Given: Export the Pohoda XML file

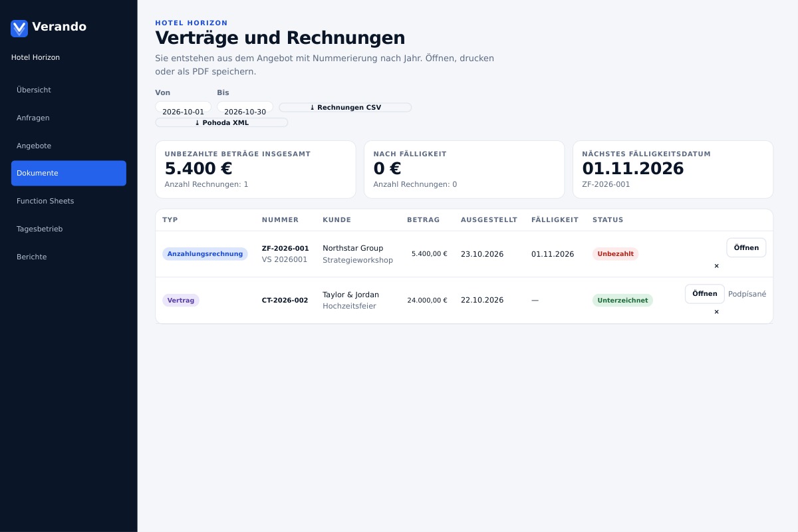Looking at the screenshot, I should pos(221,122).
